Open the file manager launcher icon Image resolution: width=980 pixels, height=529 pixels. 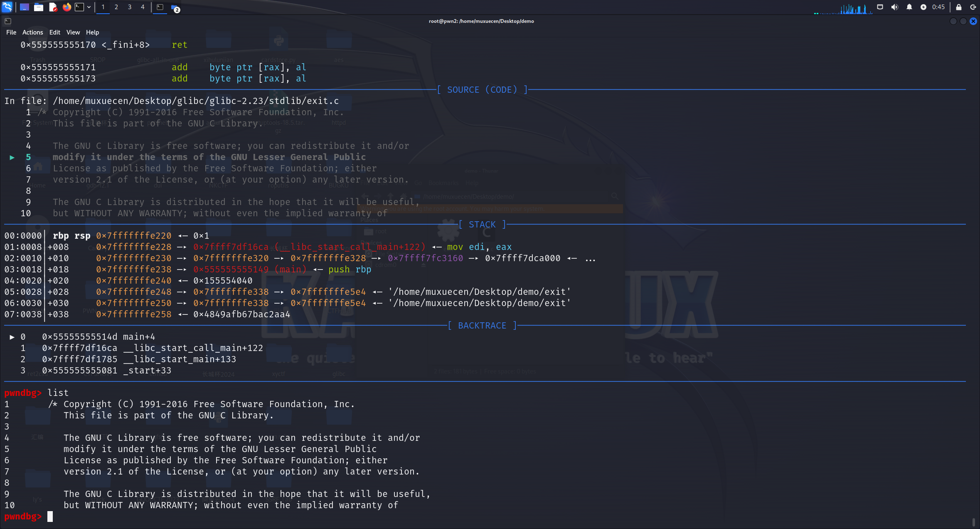pyautogui.click(x=39, y=7)
